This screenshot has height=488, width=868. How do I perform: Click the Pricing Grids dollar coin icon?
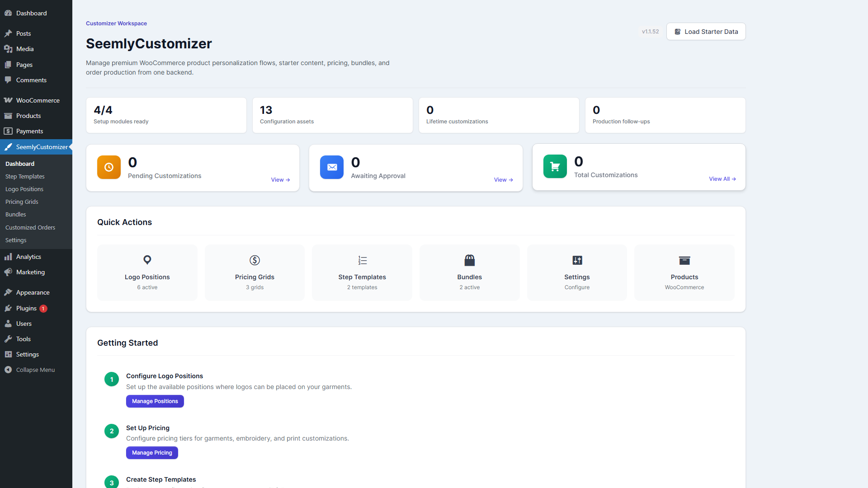(255, 260)
